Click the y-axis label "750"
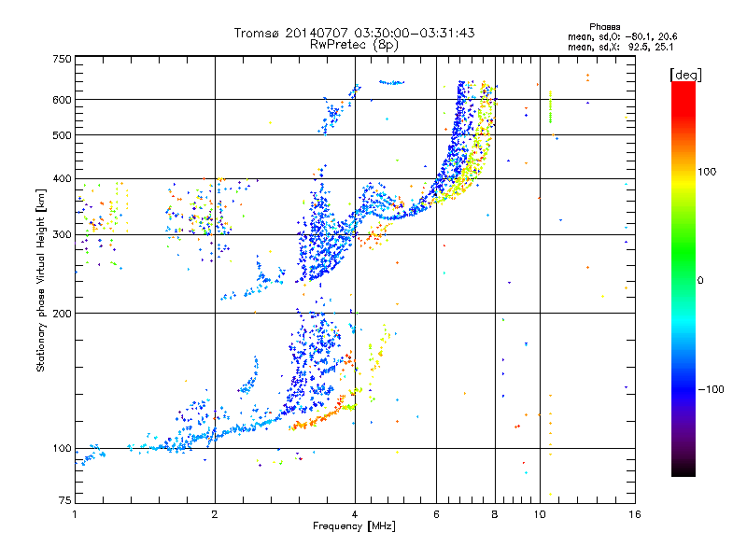The image size is (747, 560). click(x=62, y=59)
